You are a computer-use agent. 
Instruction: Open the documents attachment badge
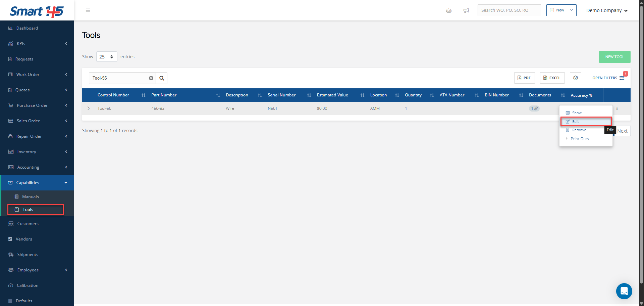click(x=534, y=108)
